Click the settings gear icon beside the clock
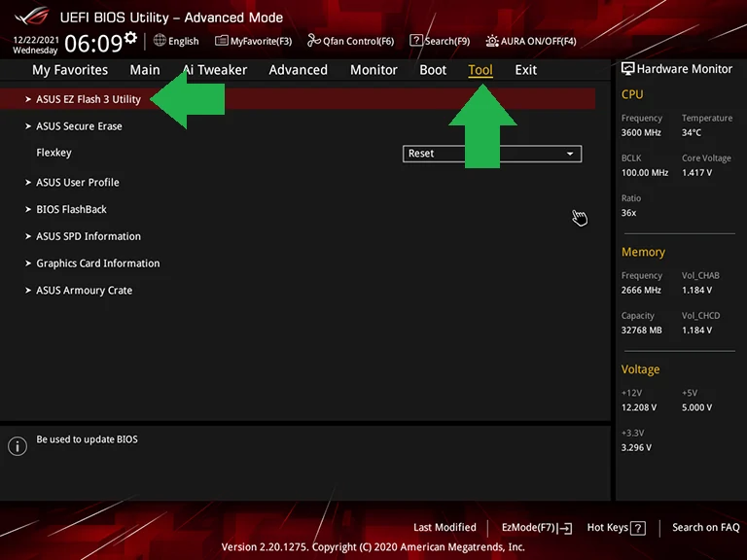The image size is (747, 560). pyautogui.click(x=131, y=38)
